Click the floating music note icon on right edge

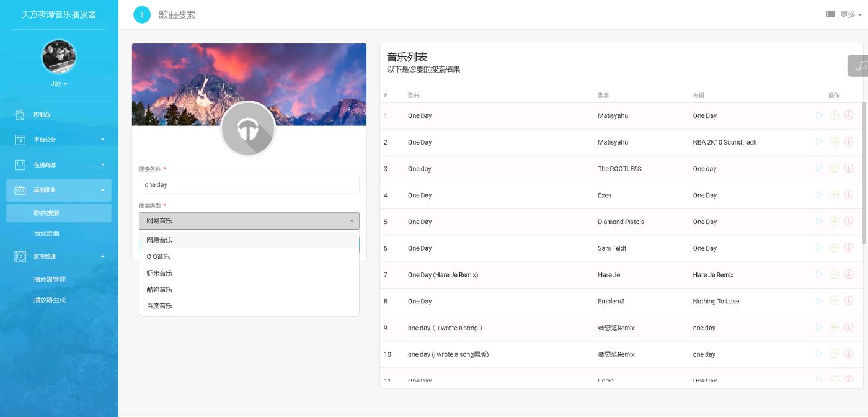pyautogui.click(x=861, y=65)
